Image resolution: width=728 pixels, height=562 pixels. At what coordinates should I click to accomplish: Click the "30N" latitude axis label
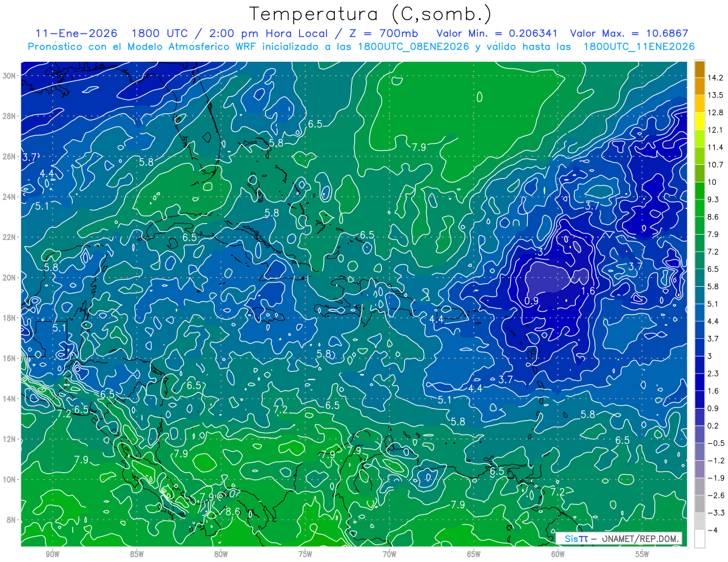coord(10,76)
